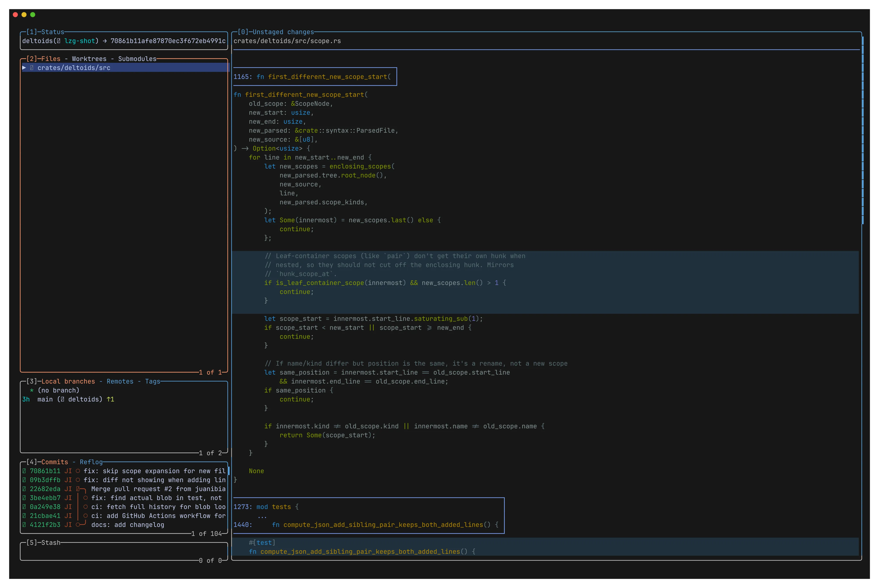
Task: Click the commit glyph beside hash 4121f2b3
Action: 24,525
